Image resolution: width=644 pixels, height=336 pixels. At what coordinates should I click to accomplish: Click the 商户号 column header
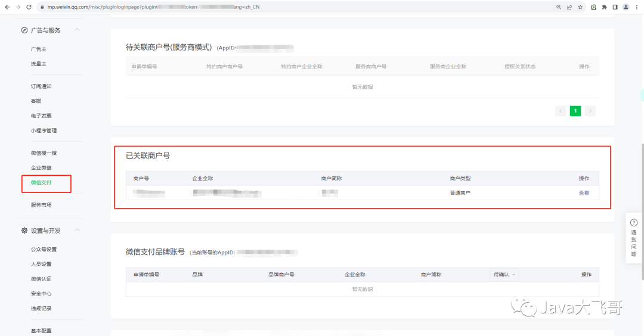[x=141, y=179]
